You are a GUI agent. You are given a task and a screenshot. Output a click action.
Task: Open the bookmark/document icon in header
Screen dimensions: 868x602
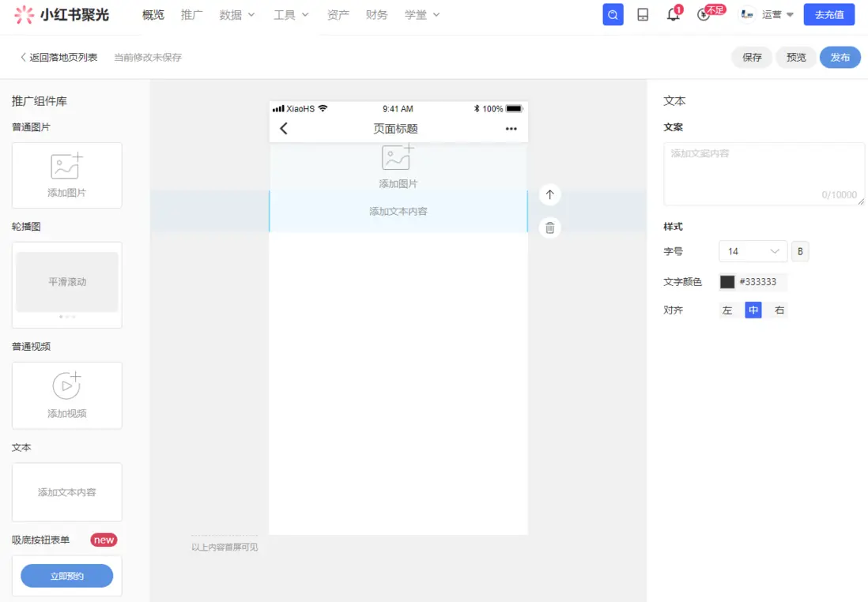643,15
